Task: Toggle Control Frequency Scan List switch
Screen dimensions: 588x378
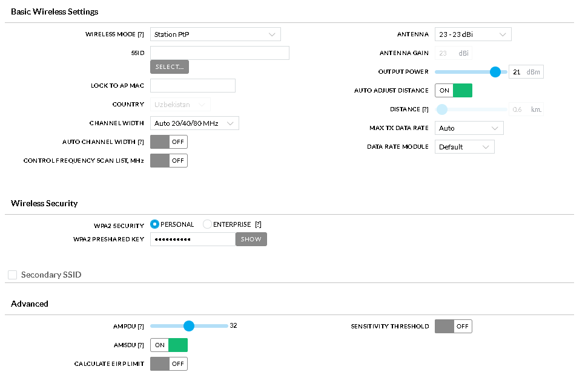Action: click(169, 161)
